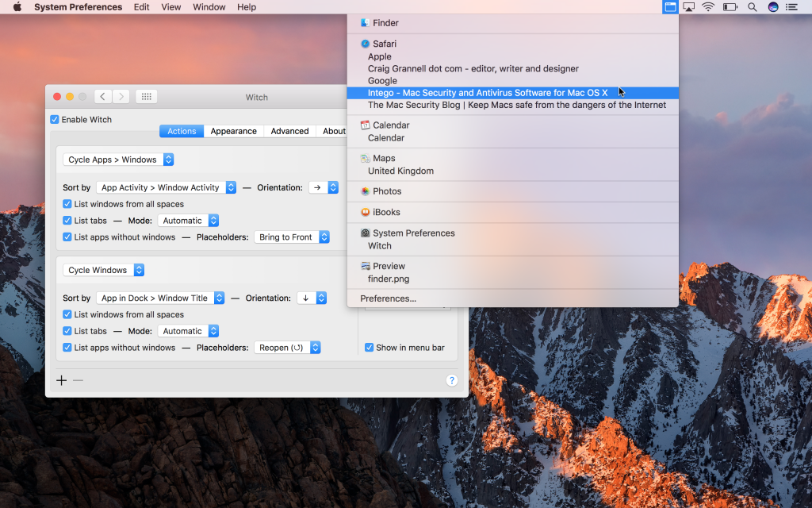Select the Intego Mac Security Safari tab
Viewport: 812px width, 508px height.
[x=513, y=93]
